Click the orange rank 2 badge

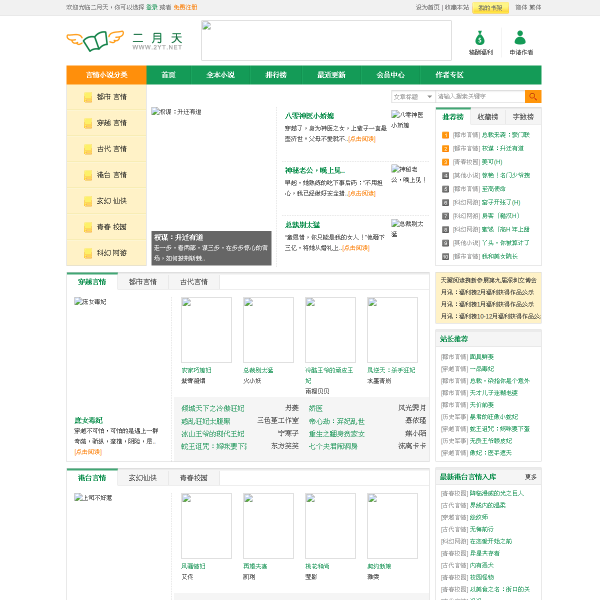click(445, 148)
